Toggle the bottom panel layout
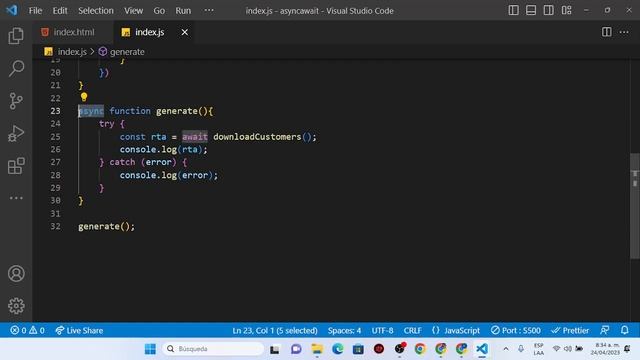 click(531, 10)
